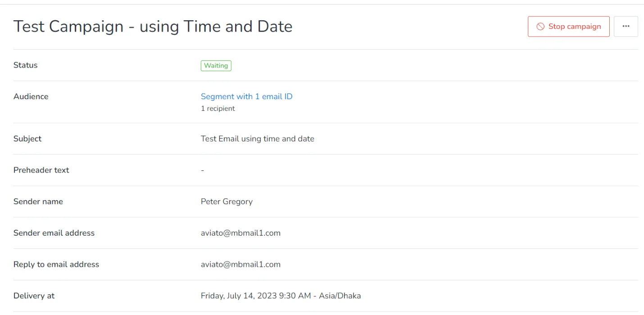Click the "Delivery at" row label

pos(34,296)
